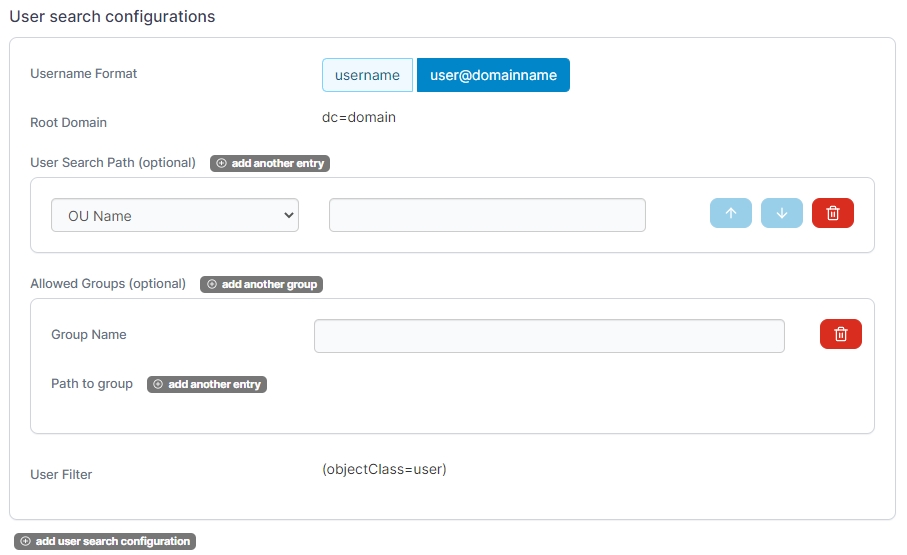Click the Allowed Groups (optional) label
This screenshot has height=555, width=907.
click(108, 283)
